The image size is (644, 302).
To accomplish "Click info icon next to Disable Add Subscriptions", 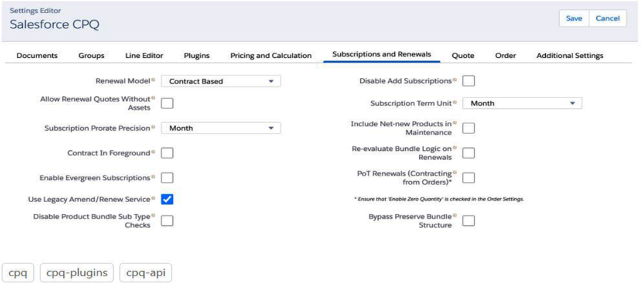I will coord(455,81).
